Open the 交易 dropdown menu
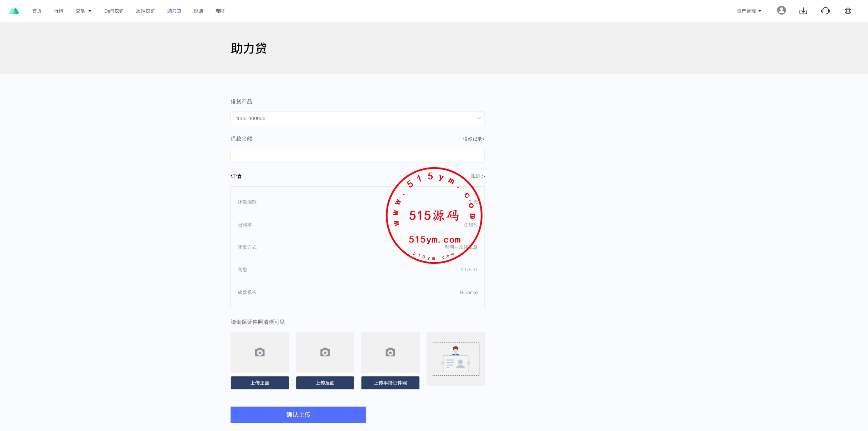868x431 pixels. [x=83, y=11]
